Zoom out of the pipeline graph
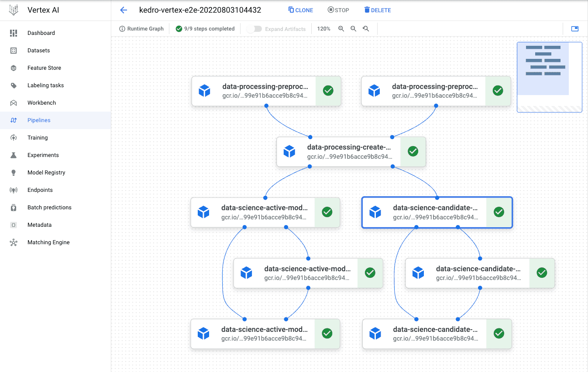The image size is (588, 372). [354, 29]
